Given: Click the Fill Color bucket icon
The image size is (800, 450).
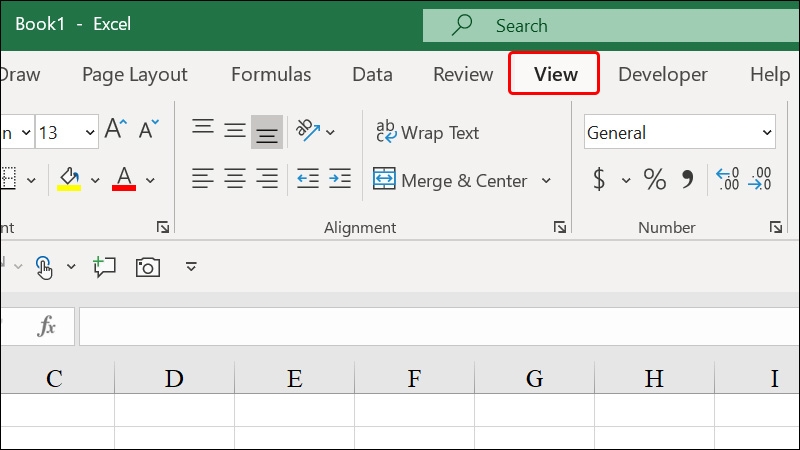Looking at the screenshot, I should [69, 179].
